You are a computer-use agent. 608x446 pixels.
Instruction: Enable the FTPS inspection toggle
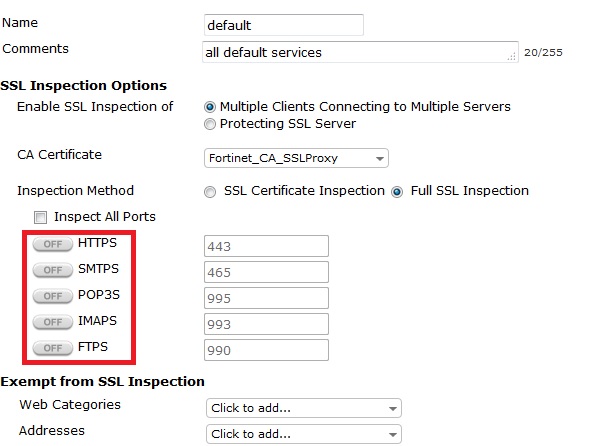[52, 348]
